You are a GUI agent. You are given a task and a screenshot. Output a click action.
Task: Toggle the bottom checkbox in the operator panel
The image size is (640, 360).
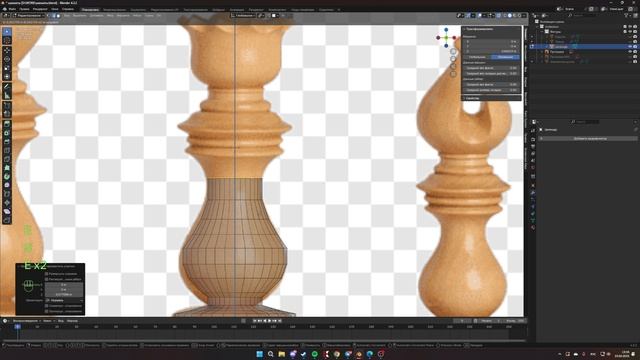[x=47, y=311]
